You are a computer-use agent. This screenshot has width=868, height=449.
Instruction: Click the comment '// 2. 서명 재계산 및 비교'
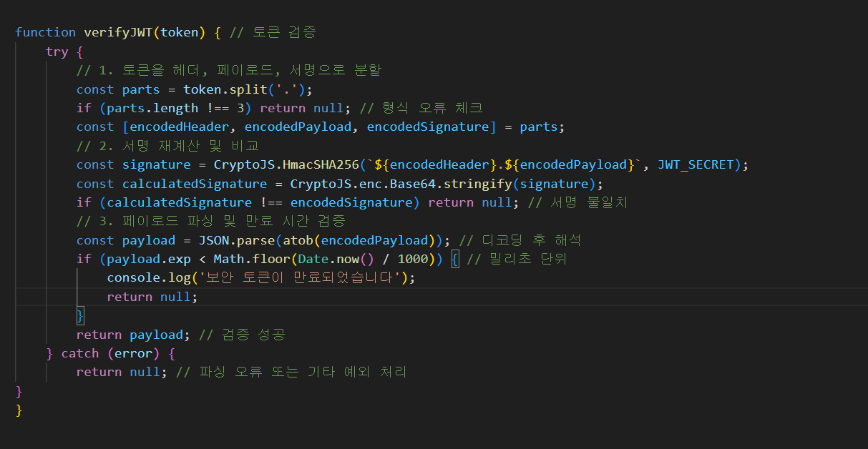(x=168, y=146)
